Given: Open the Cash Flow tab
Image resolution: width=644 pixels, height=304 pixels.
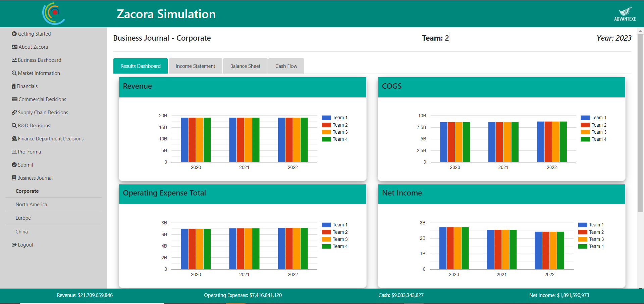Looking at the screenshot, I should point(286,66).
